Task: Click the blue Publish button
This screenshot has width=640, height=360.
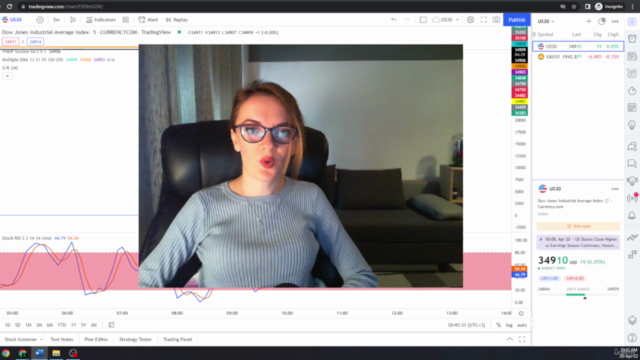Action: 517,20
